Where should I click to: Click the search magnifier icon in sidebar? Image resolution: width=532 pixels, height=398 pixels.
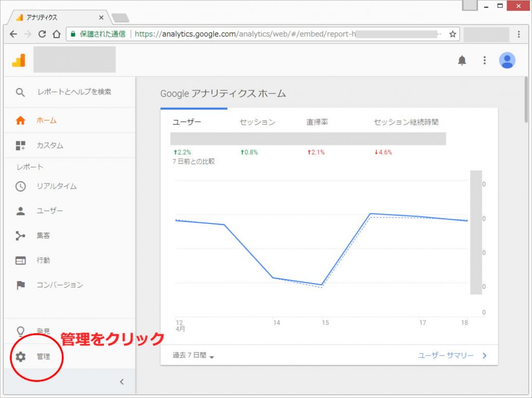(20, 92)
